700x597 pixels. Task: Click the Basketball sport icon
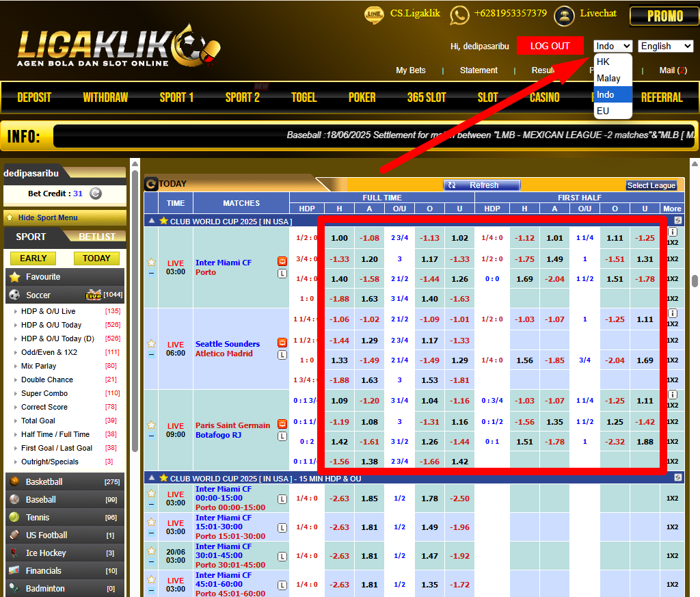15,481
